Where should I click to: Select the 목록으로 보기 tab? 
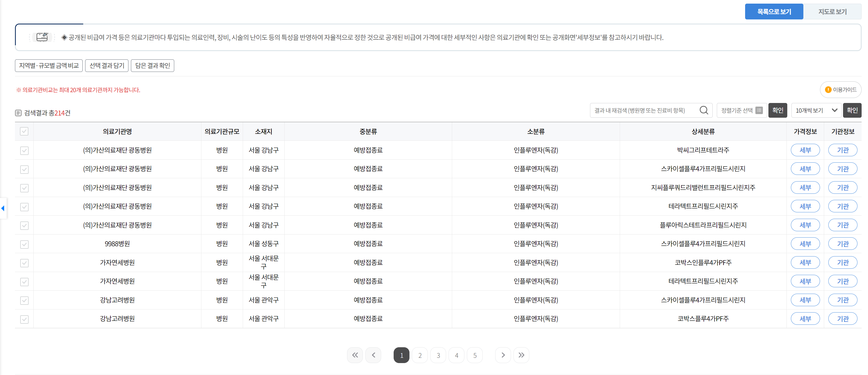pos(774,11)
